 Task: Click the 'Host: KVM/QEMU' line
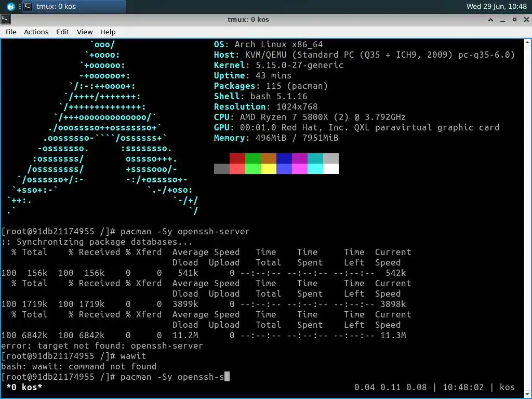click(364, 55)
